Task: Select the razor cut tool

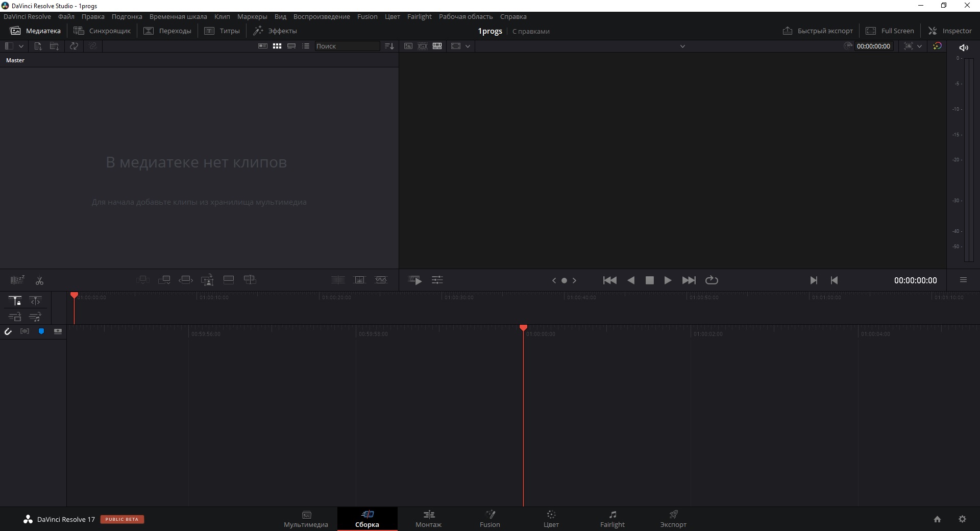Action: tap(39, 280)
